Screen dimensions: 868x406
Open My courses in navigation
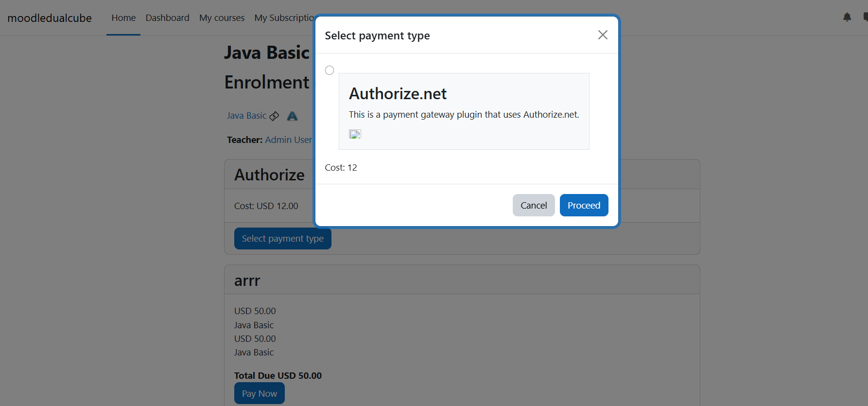point(222,18)
